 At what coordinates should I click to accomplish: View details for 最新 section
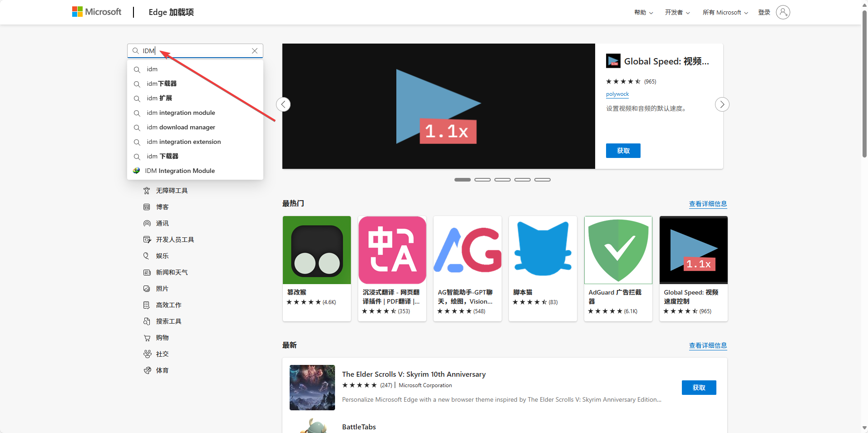708,345
